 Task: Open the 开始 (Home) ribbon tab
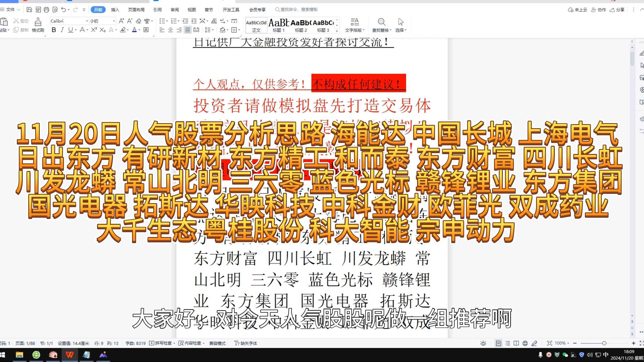98,10
